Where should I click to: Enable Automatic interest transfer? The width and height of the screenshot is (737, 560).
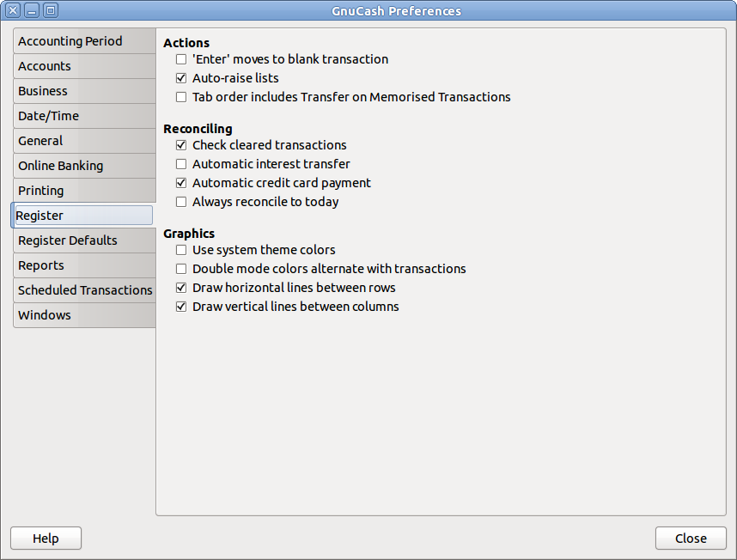pos(181,164)
